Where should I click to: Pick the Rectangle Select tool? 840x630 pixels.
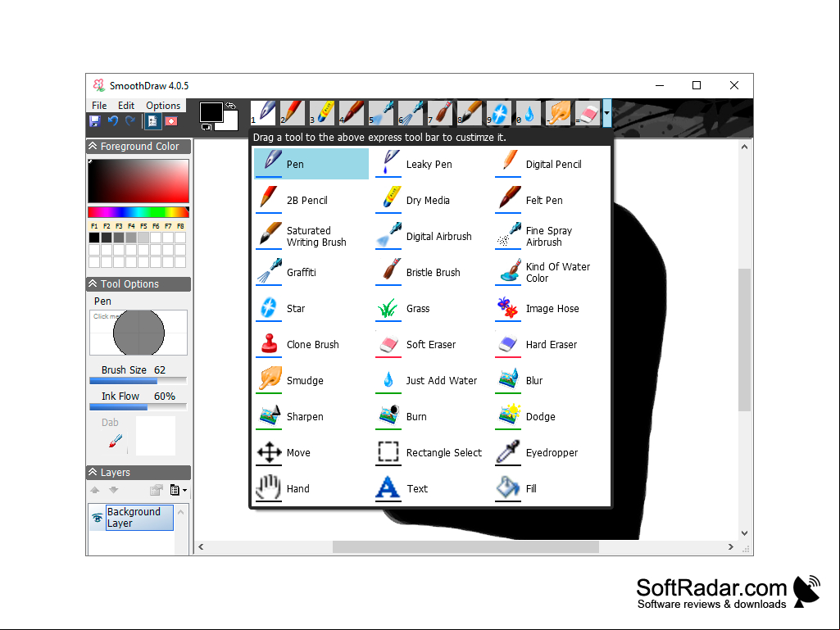pyautogui.click(x=431, y=453)
